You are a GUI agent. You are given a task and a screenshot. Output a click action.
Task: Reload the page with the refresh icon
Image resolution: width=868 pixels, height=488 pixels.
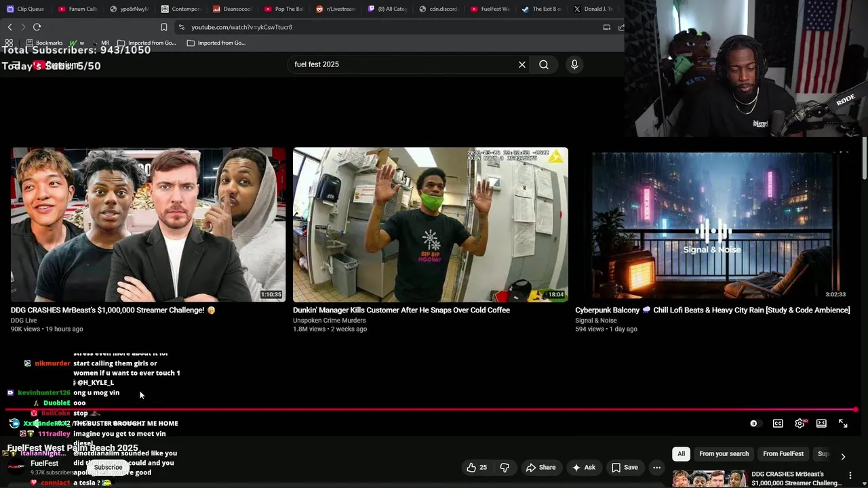click(x=37, y=27)
